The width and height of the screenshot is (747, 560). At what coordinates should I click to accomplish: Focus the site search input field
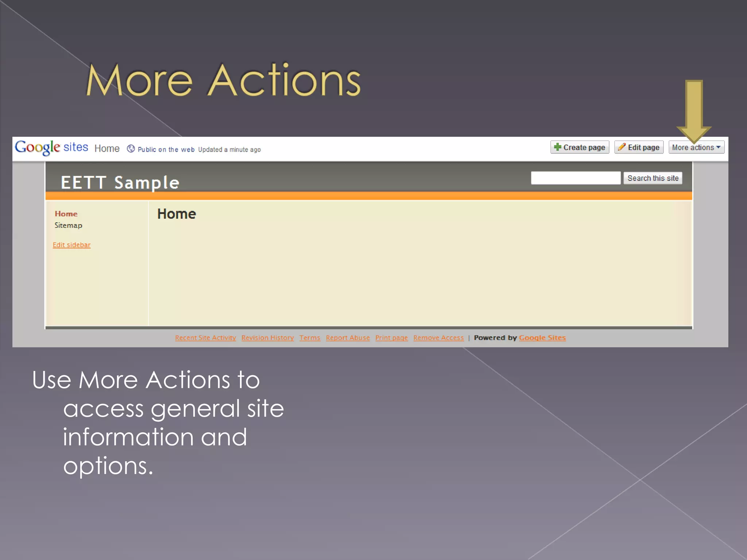coord(576,178)
